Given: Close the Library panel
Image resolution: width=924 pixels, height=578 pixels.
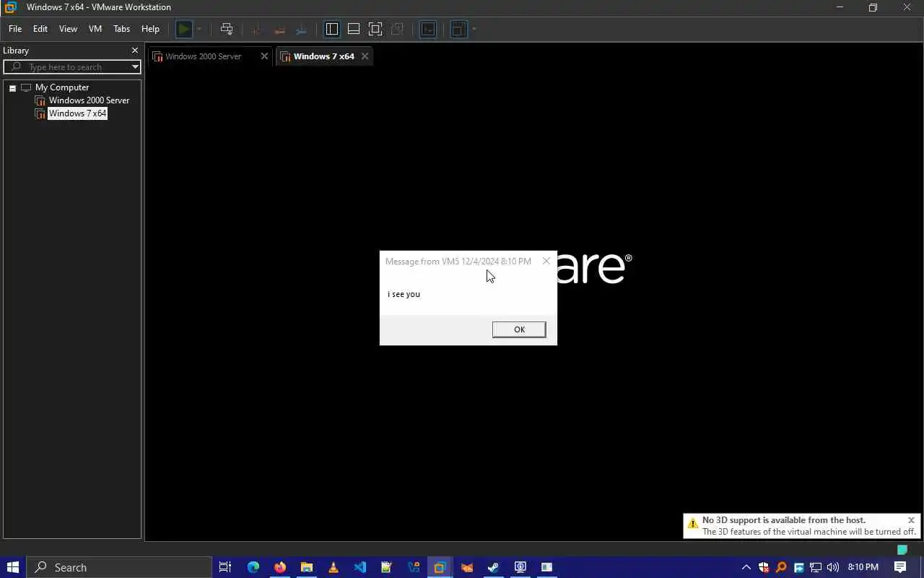Looking at the screenshot, I should (x=134, y=51).
